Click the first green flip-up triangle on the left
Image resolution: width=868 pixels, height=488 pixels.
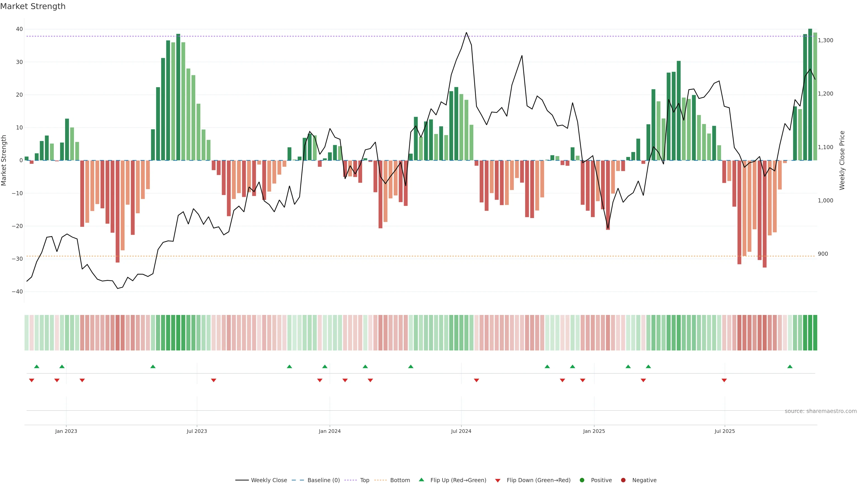coord(37,366)
